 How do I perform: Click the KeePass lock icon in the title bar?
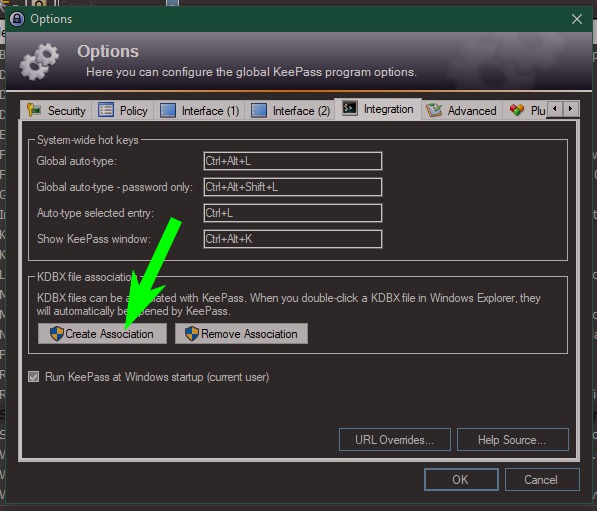pos(17,19)
